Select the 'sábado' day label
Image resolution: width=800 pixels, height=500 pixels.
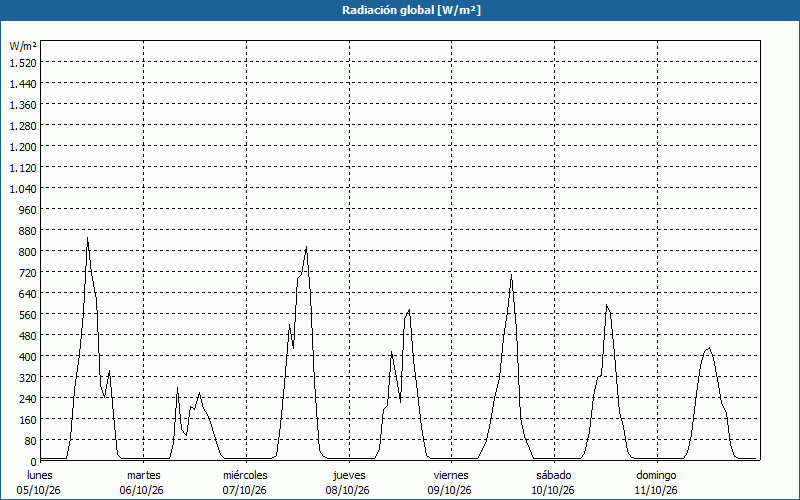(554, 476)
